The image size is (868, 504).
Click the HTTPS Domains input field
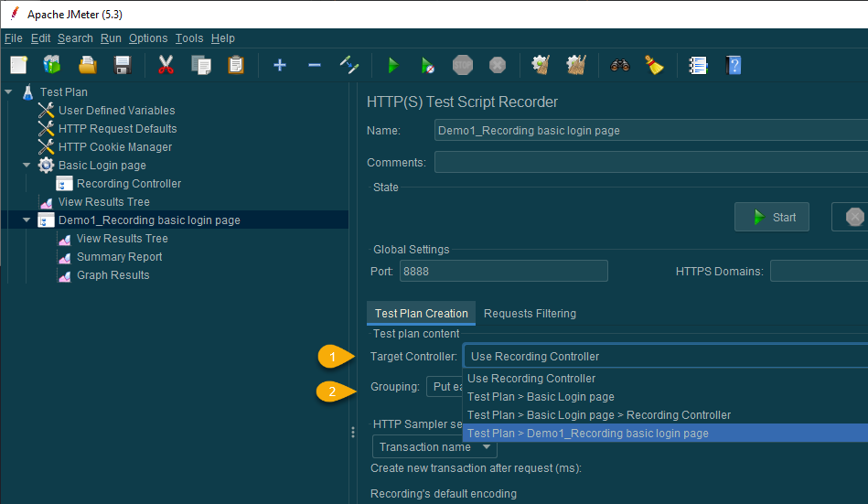[820, 272]
